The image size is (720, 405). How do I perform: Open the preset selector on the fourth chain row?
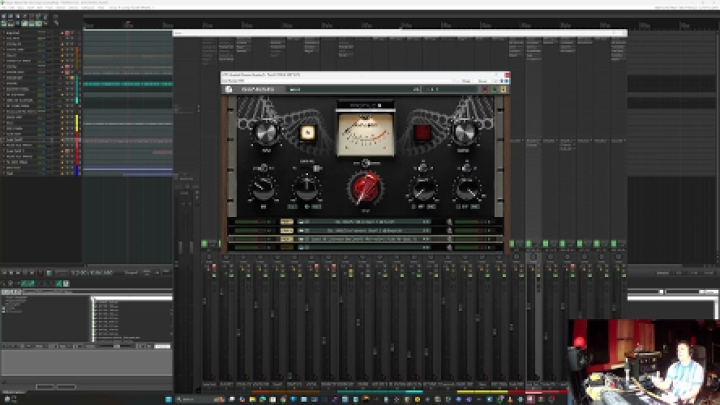pyautogui.click(x=364, y=248)
